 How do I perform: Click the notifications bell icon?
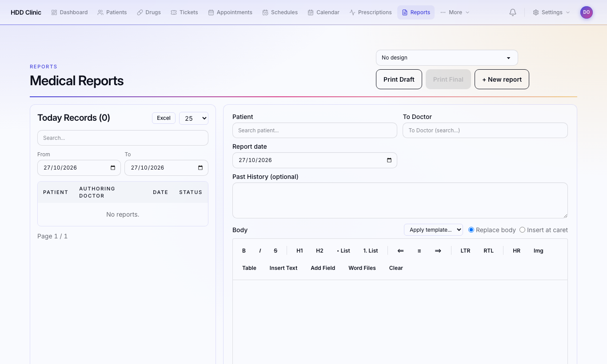(x=513, y=12)
